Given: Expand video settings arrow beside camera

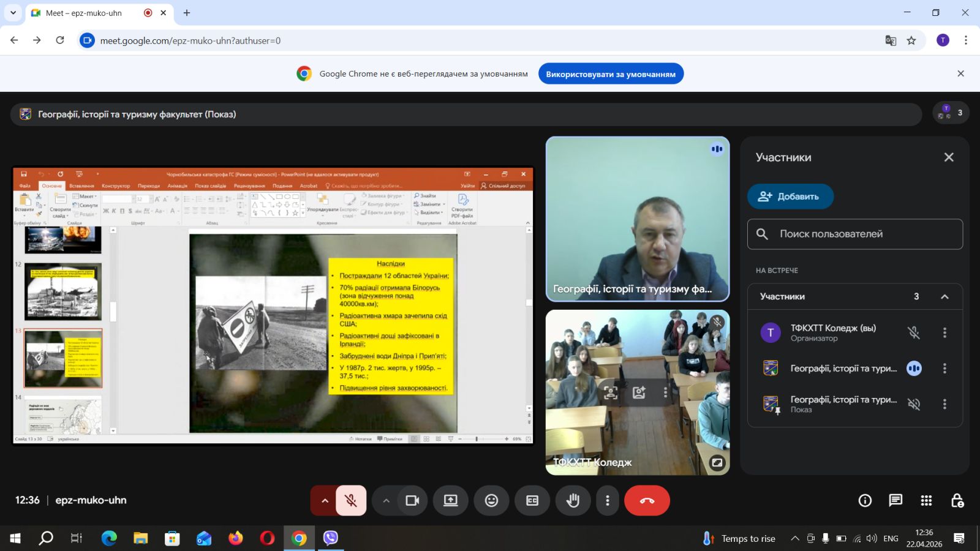Looking at the screenshot, I should click(386, 501).
